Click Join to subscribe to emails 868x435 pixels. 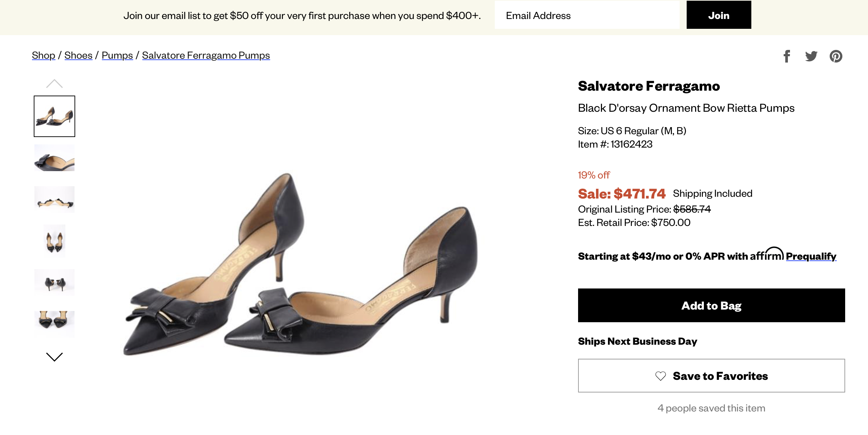tap(719, 15)
